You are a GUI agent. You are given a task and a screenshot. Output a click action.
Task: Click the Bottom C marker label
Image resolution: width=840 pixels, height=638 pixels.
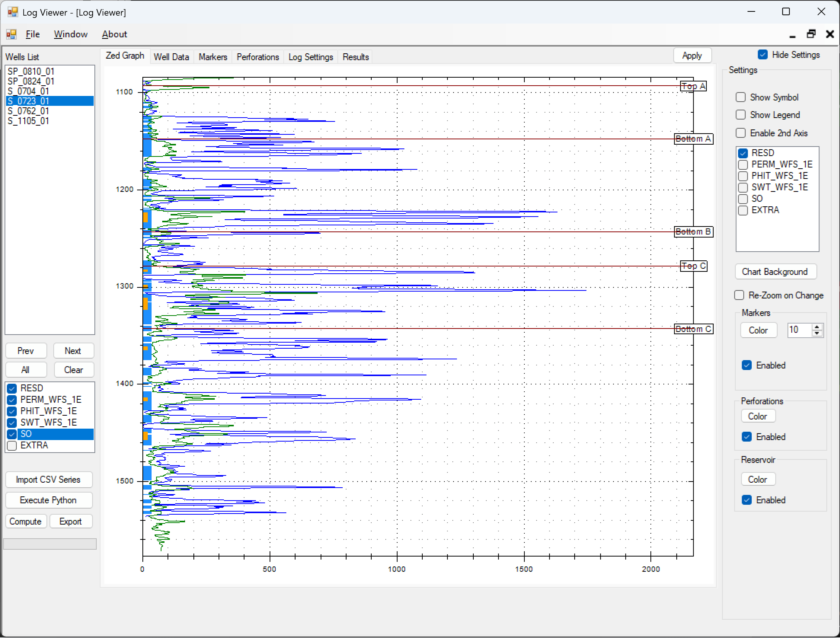[693, 329]
